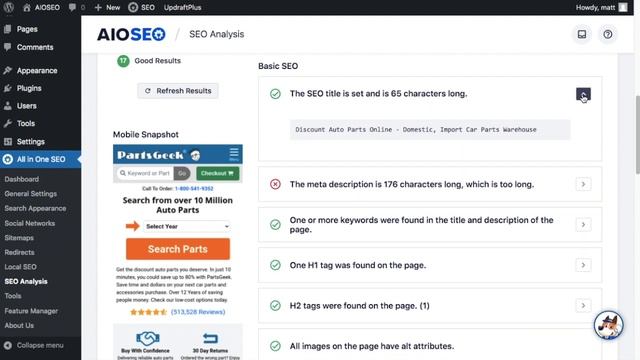The width and height of the screenshot is (640, 360).
Task: Click the Buy With Confidence handshake icon
Action: click(147, 338)
